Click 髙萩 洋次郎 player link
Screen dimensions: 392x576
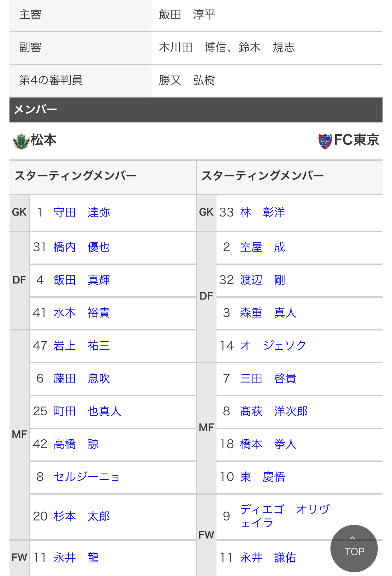click(274, 411)
